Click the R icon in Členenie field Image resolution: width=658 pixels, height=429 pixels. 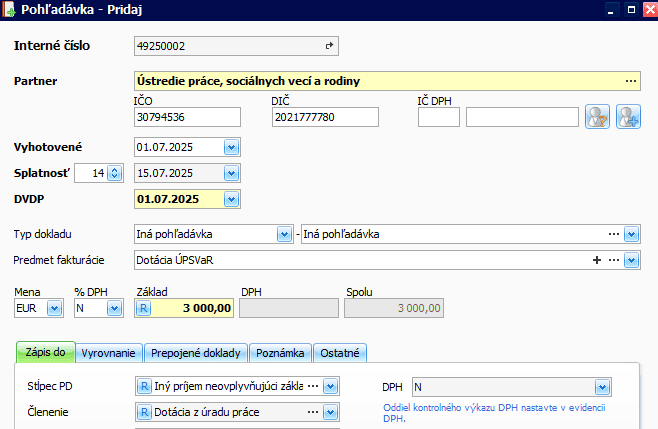(x=143, y=410)
